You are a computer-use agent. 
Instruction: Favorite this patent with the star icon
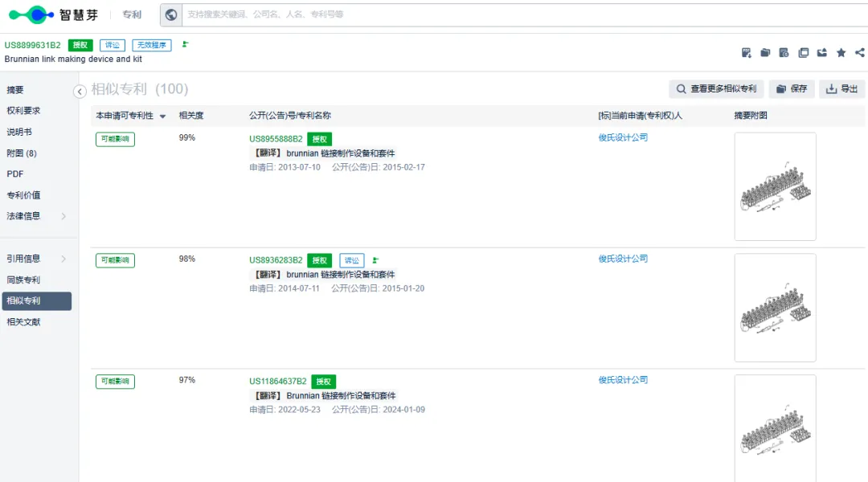pyautogui.click(x=841, y=52)
